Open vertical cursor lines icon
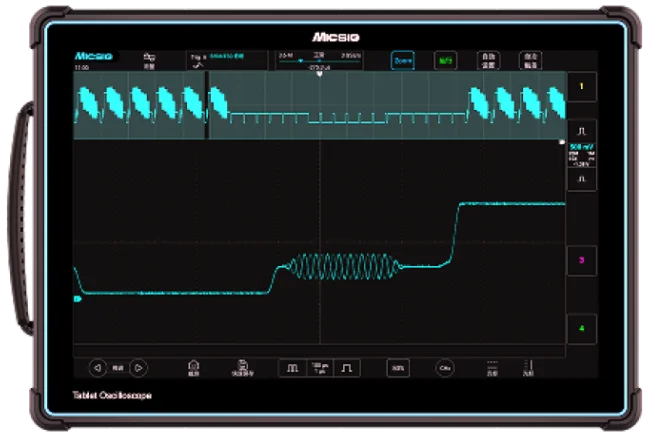 pyautogui.click(x=528, y=368)
